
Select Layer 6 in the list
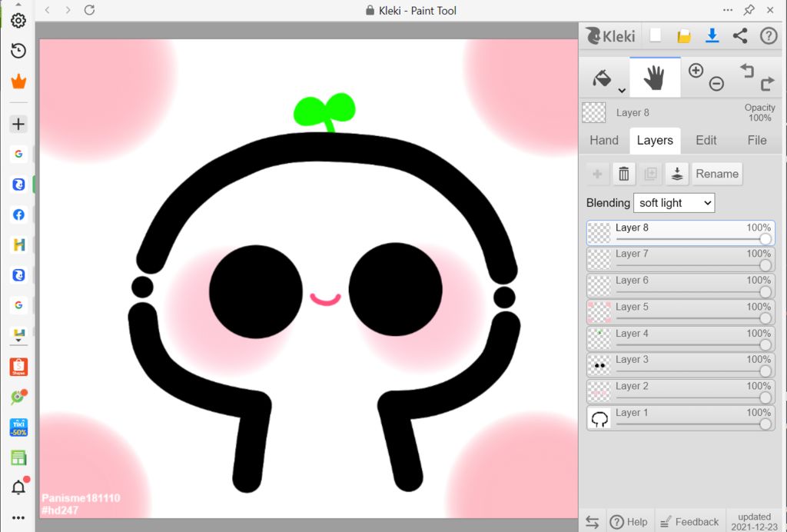(x=681, y=285)
